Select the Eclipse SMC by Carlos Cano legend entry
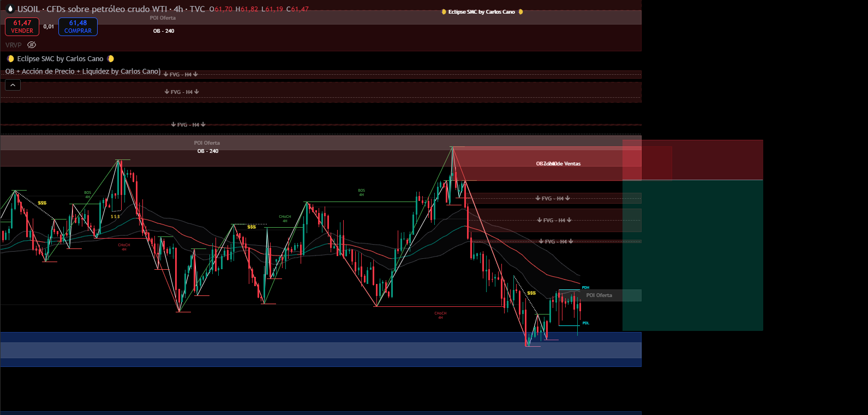 (60, 59)
